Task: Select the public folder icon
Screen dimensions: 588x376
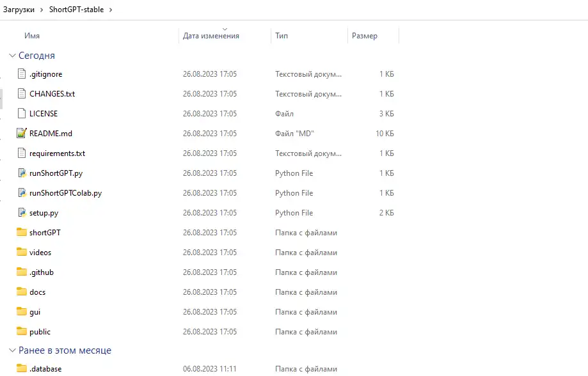Action: click(22, 331)
